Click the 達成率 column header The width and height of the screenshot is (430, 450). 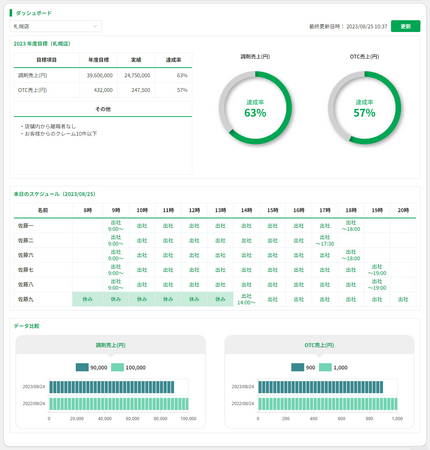pos(173,60)
